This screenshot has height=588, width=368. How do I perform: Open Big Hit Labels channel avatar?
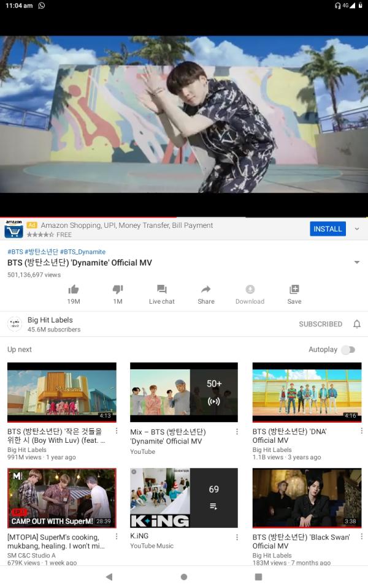pos(15,324)
